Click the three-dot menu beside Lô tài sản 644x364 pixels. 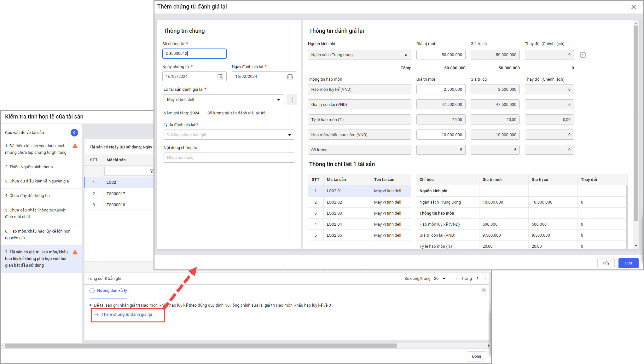(292, 100)
